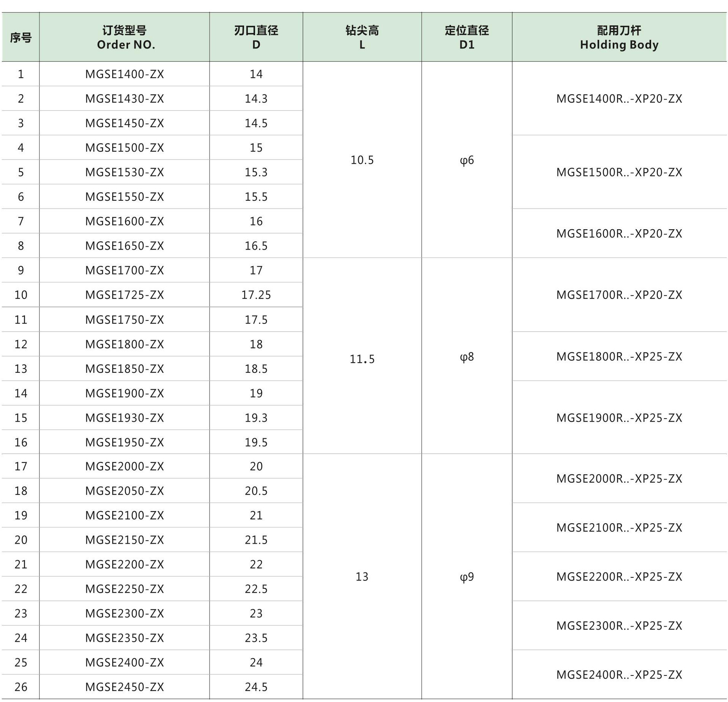Select diameter value 17.25
This screenshot has width=728, height=702.
(256, 295)
